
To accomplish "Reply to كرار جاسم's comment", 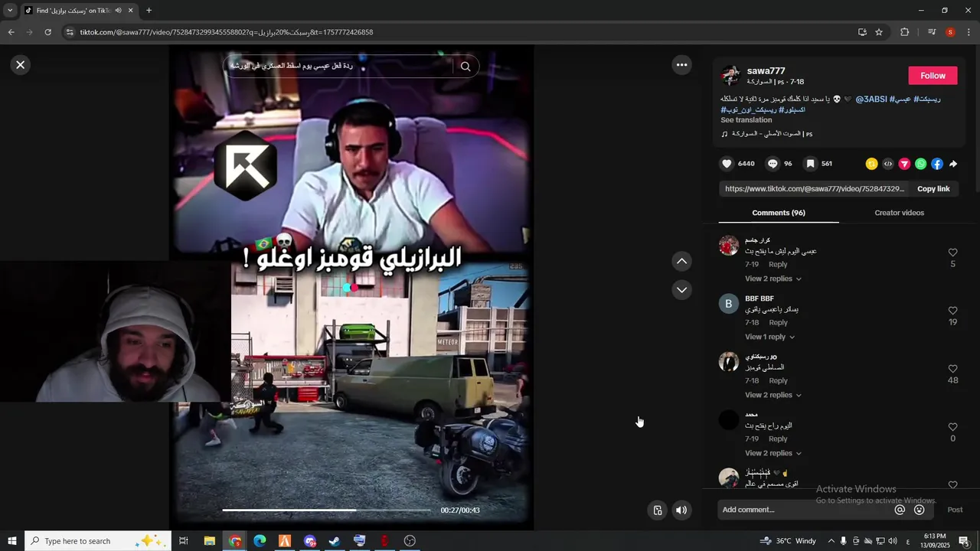I will coord(778,265).
